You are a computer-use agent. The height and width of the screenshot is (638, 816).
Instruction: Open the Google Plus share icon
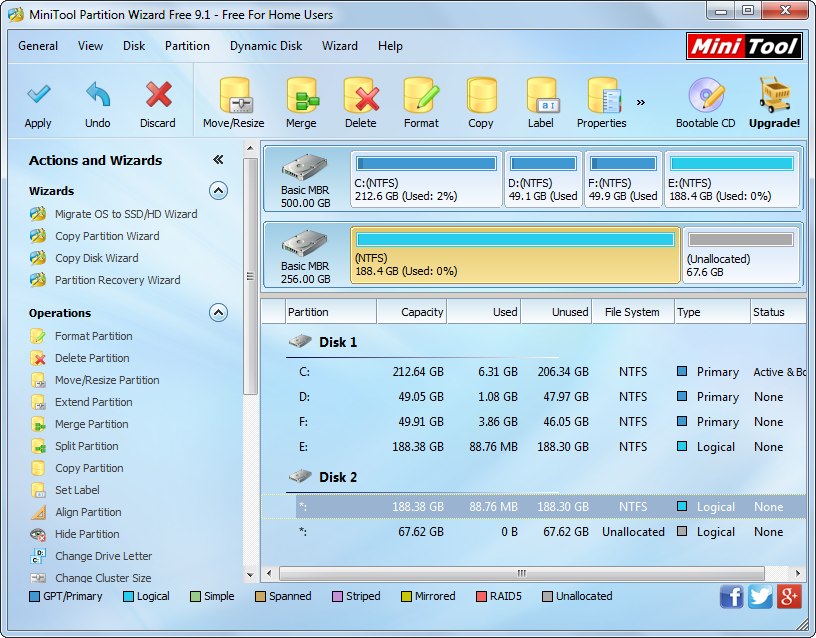(789, 596)
